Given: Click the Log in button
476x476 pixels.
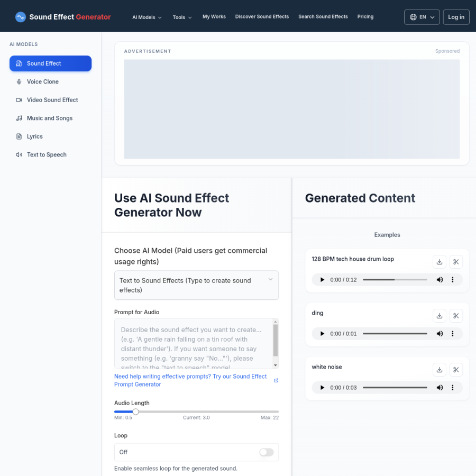Looking at the screenshot, I should pyautogui.click(x=456, y=17).
